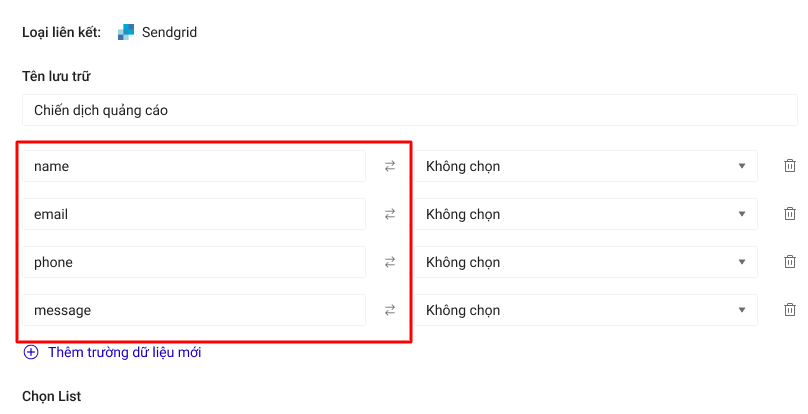This screenshot has height=414, width=808.
Task: Click the email field input box
Action: 194,214
